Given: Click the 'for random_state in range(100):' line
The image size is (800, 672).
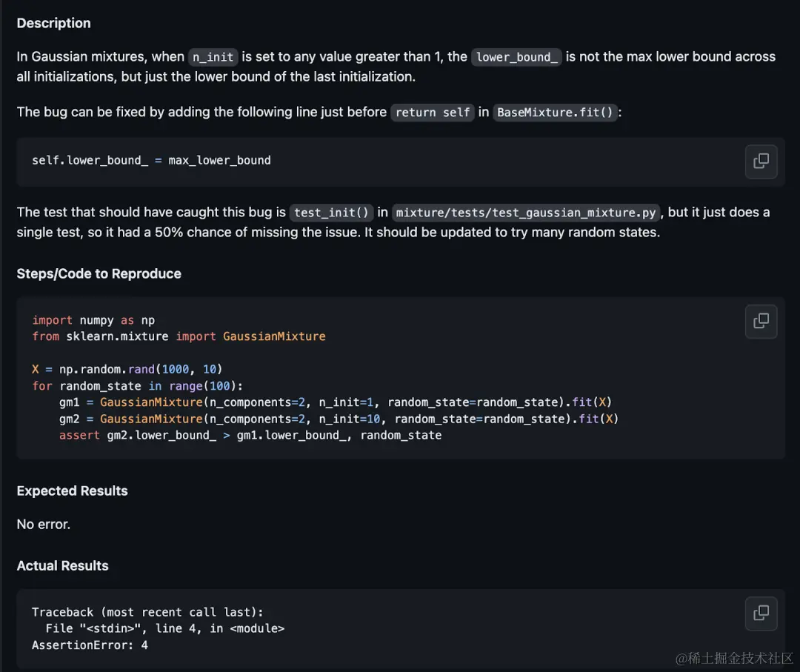Looking at the screenshot, I should pos(137,386).
